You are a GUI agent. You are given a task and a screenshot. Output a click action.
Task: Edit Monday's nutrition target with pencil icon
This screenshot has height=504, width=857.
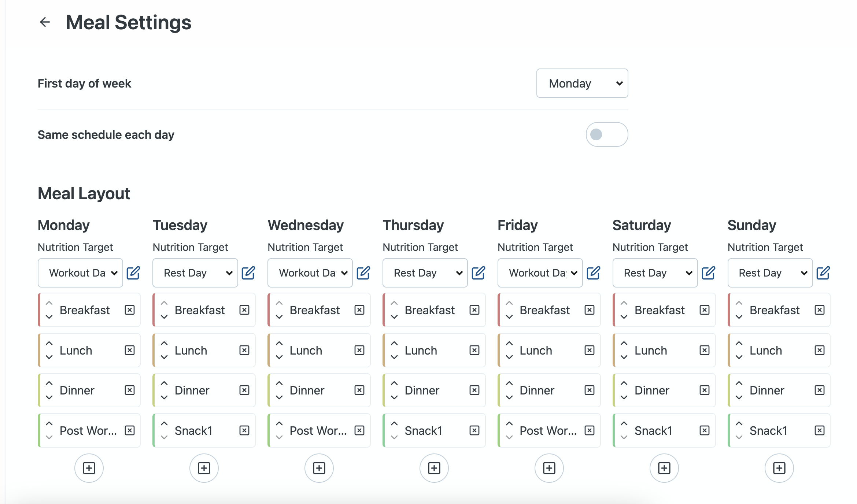(x=133, y=273)
